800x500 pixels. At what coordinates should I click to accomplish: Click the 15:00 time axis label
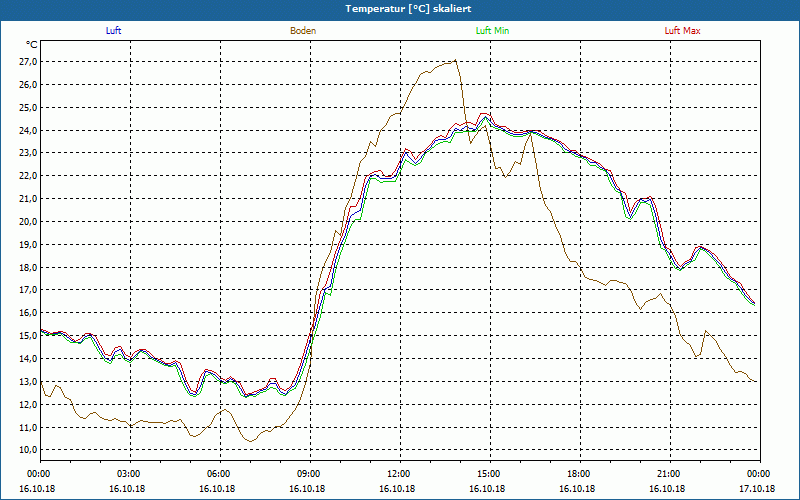(490, 474)
